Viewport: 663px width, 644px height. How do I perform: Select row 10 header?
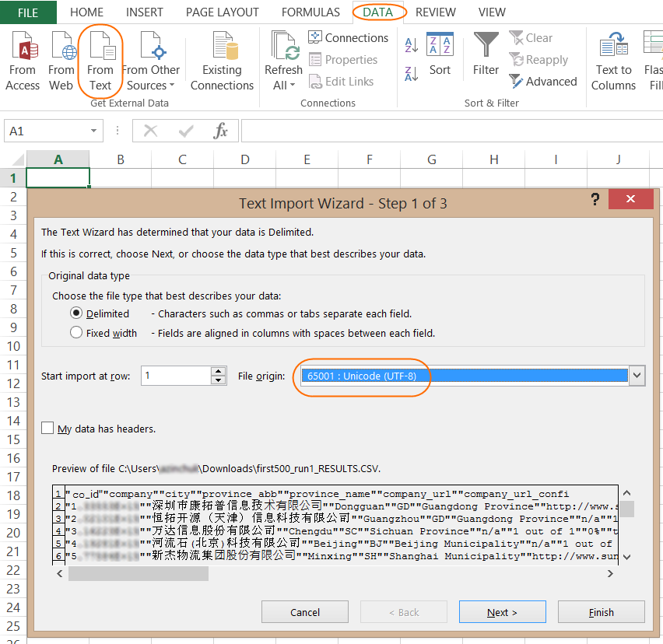(x=13, y=346)
